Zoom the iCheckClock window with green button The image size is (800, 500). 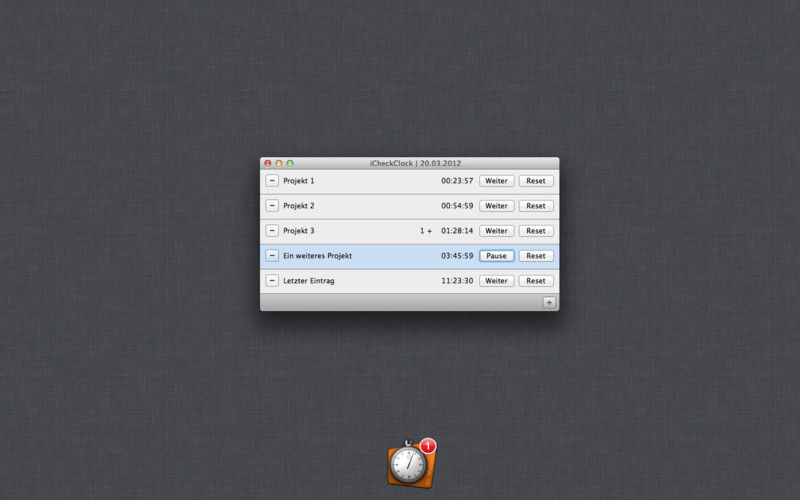click(x=290, y=163)
